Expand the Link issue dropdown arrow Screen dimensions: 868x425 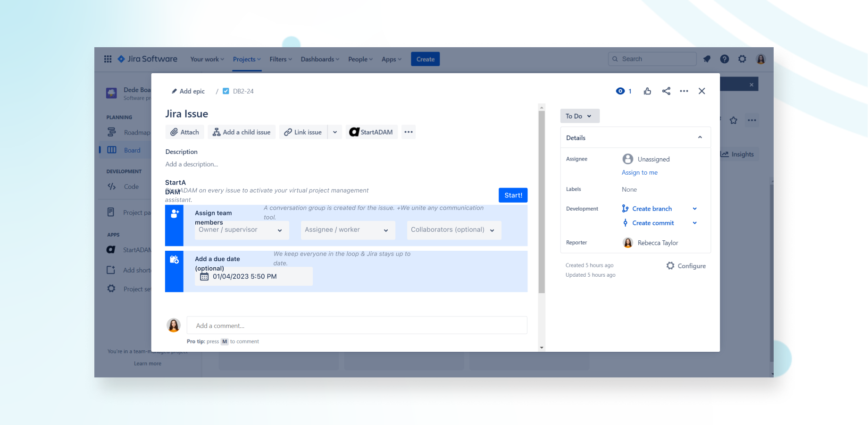click(x=335, y=132)
